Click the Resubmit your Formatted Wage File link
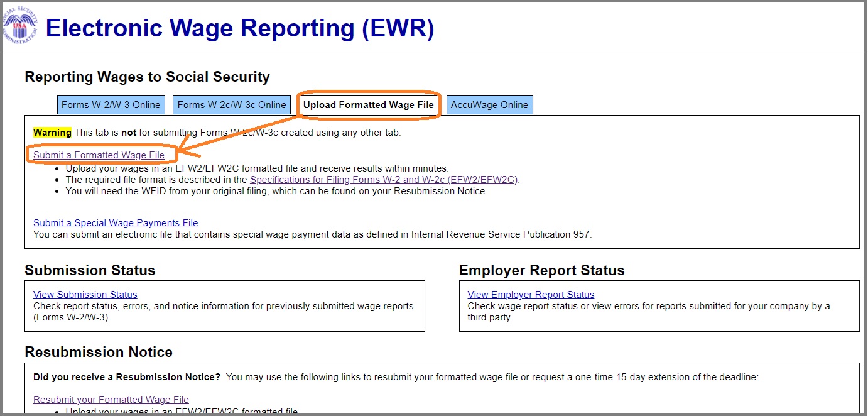The width and height of the screenshot is (868, 416). (x=111, y=400)
